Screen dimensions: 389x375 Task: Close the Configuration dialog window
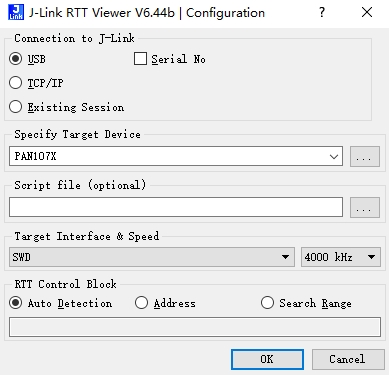point(367,13)
